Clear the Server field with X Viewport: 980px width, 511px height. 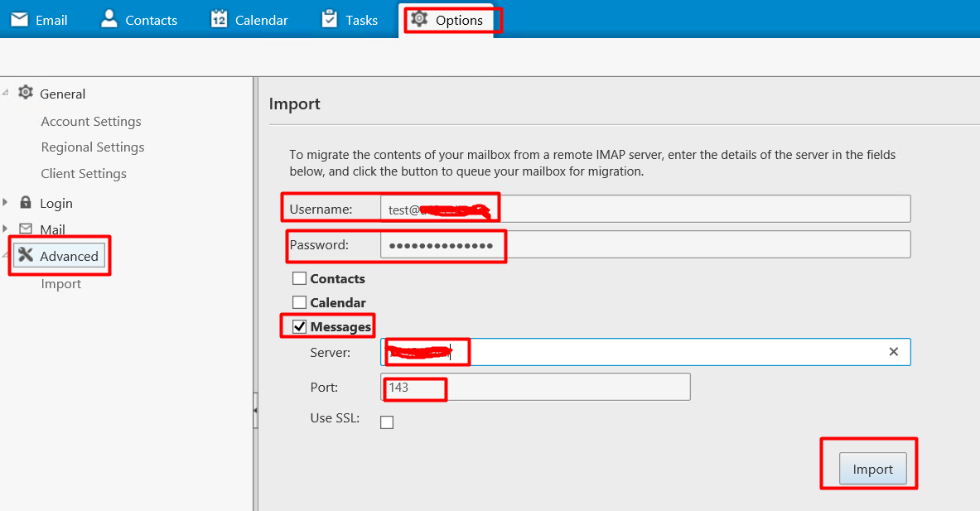pos(894,352)
